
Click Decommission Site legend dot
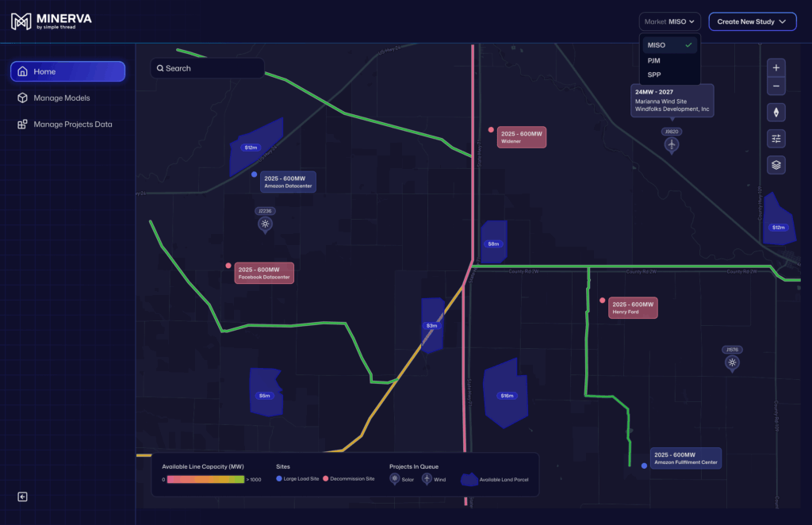[x=326, y=478]
